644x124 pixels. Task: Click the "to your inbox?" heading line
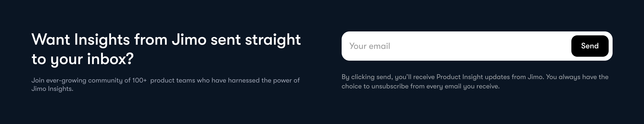coord(82,59)
